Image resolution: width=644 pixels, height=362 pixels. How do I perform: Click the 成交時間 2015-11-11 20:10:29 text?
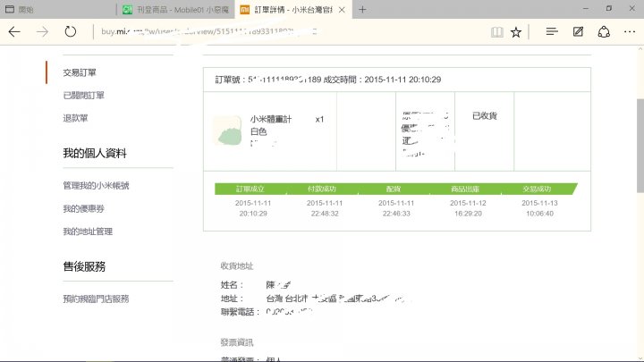pos(382,80)
